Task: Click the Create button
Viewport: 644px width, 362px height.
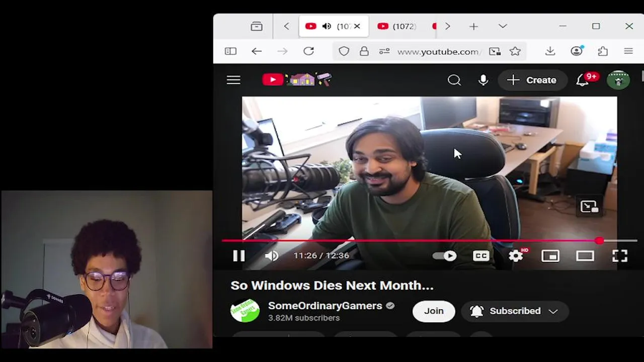Action: [532, 80]
